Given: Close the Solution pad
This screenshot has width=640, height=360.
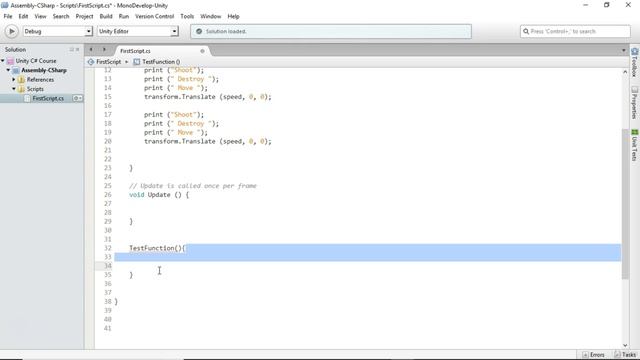Looking at the screenshot, I should point(77,49).
